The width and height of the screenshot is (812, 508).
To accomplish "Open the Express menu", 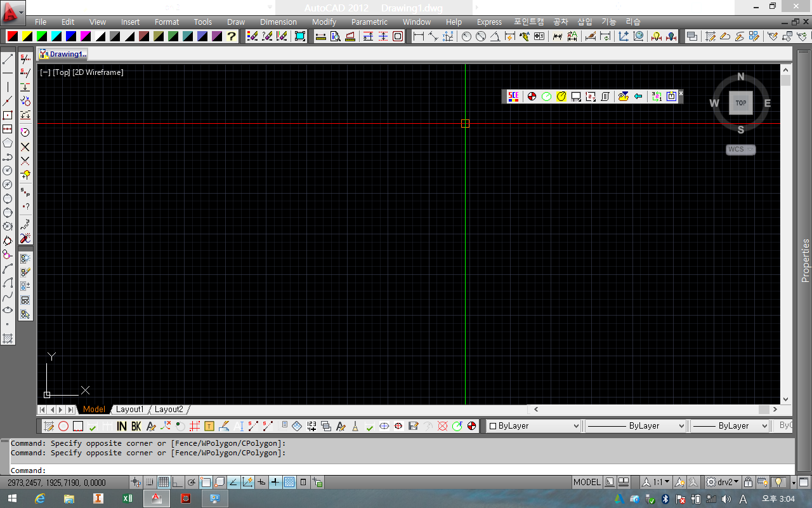I will (489, 22).
